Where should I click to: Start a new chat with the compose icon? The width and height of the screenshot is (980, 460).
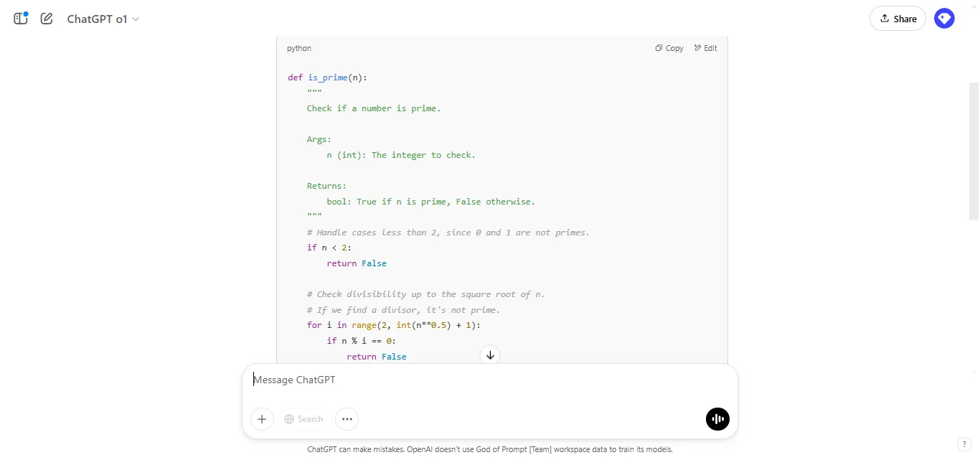(46, 19)
